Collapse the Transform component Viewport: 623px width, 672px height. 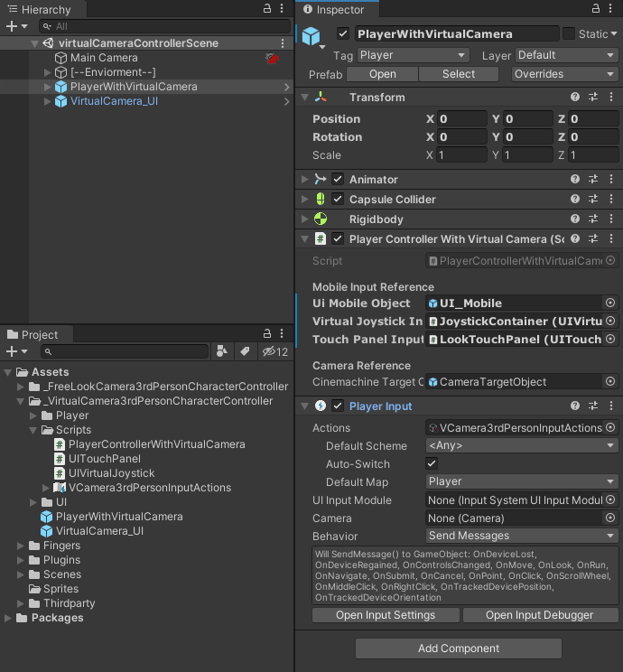click(x=304, y=98)
